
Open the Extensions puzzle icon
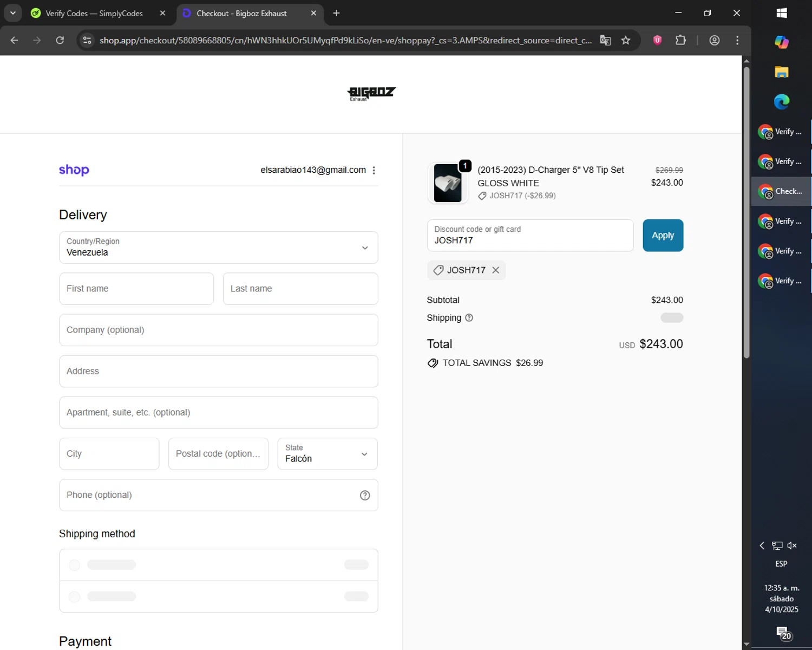click(680, 40)
